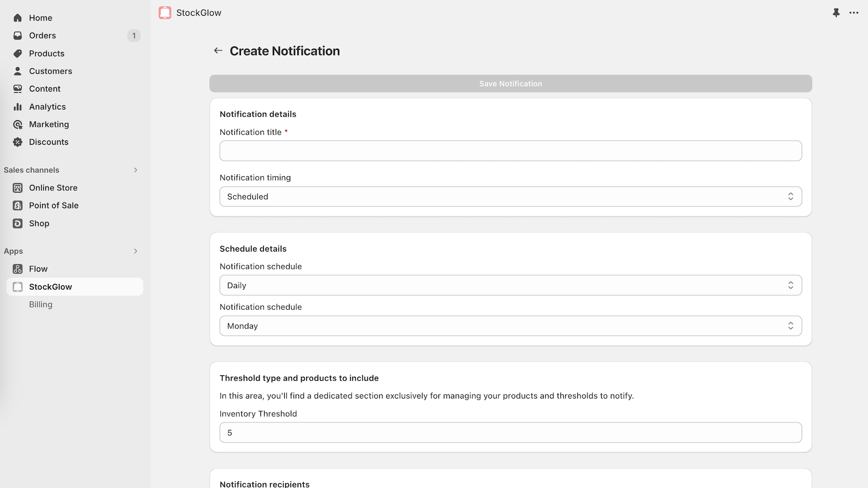Navigate to Billing under StockGlow
868x488 pixels.
[x=41, y=304]
